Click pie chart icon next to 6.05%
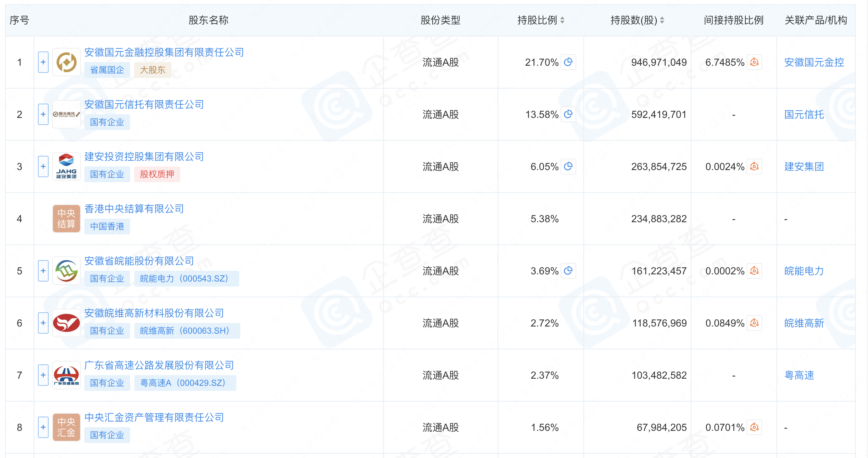Image resolution: width=868 pixels, height=458 pixels. click(568, 166)
